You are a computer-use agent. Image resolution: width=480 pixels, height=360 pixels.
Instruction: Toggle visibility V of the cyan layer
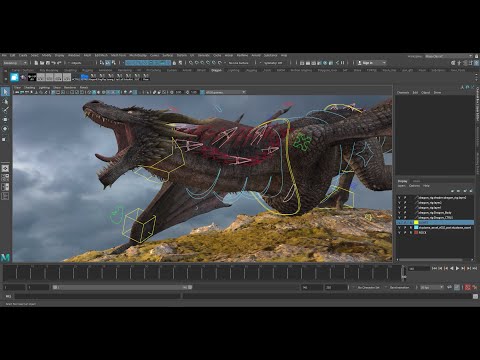[x=399, y=227]
